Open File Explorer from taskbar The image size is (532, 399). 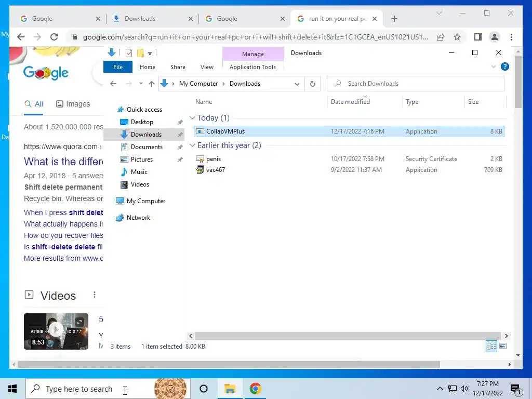coord(230,389)
